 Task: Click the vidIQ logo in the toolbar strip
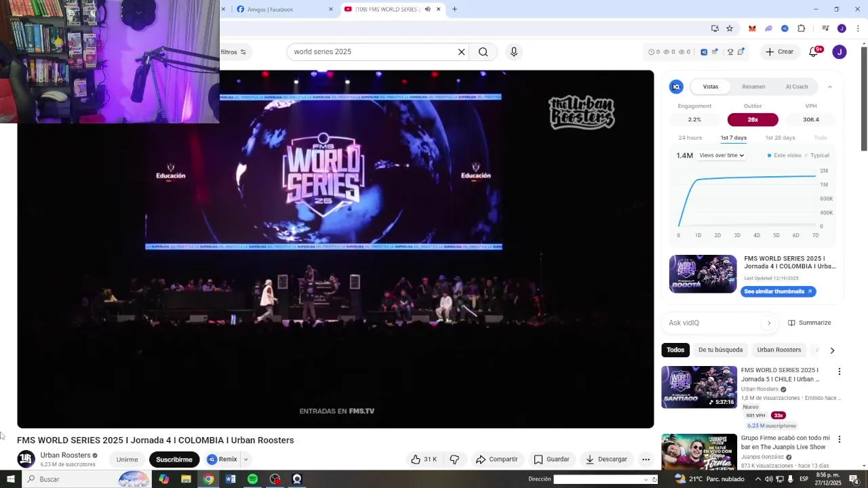pyautogui.click(x=704, y=52)
